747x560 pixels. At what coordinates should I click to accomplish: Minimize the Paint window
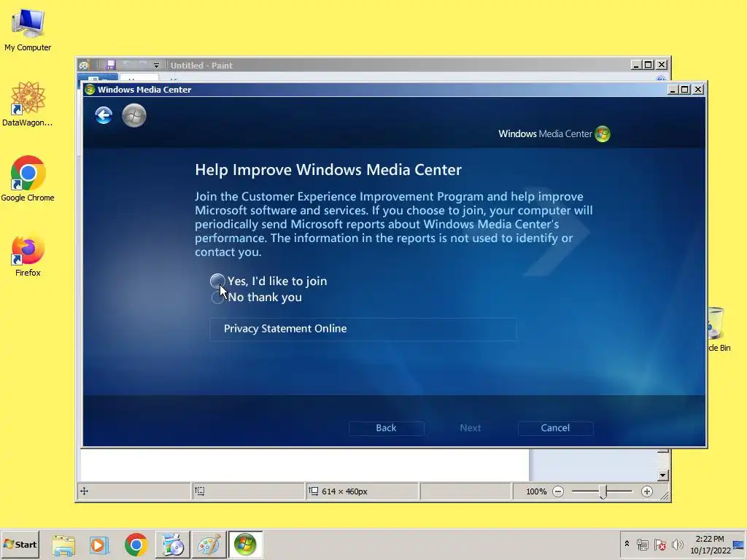coord(636,65)
